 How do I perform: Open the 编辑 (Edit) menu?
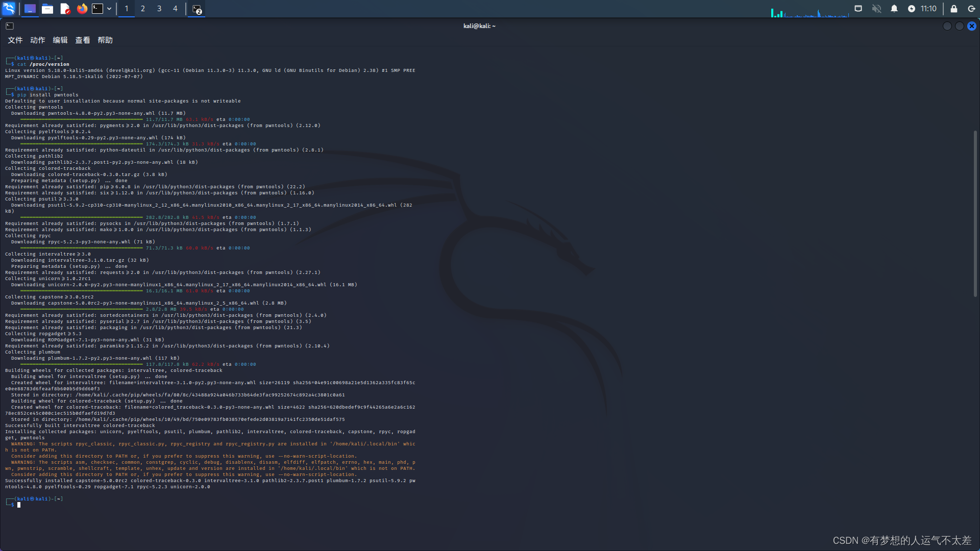(60, 40)
